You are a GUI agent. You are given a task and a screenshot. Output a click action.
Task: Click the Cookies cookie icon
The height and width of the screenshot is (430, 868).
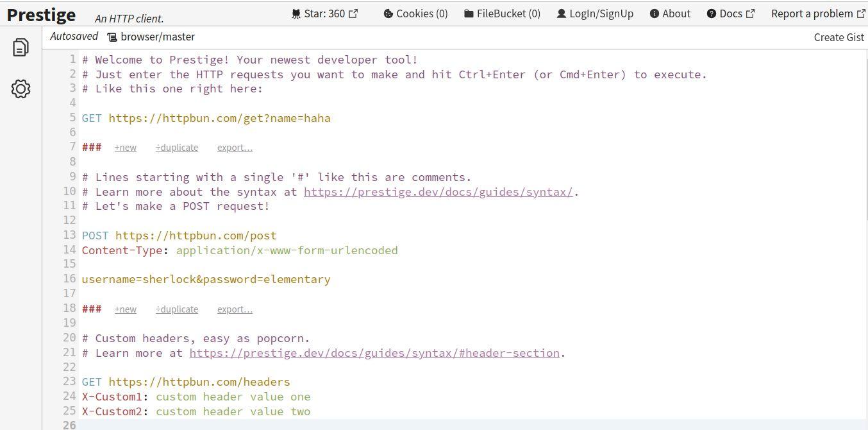(x=388, y=13)
